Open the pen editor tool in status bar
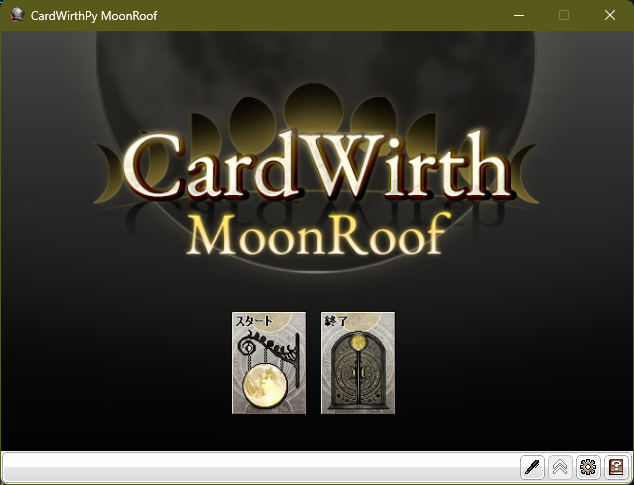Screen dimensions: 634x485 pyautogui.click(x=533, y=467)
